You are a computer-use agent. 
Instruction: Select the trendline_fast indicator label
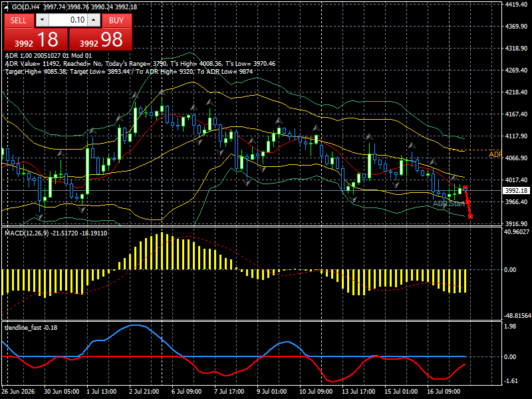pyautogui.click(x=31, y=328)
